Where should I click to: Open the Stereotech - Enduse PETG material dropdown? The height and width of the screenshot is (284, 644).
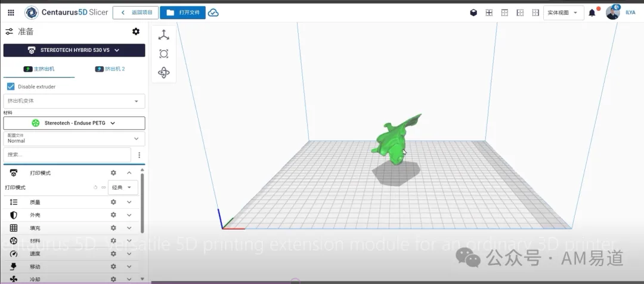pyautogui.click(x=75, y=123)
